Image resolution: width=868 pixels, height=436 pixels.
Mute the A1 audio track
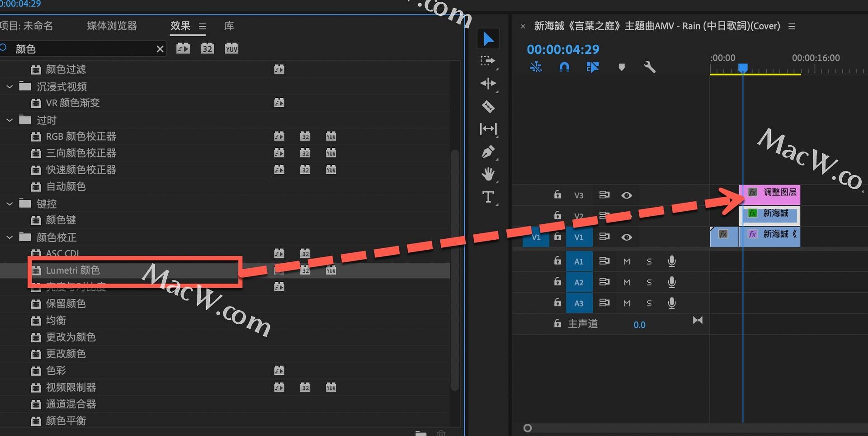coord(627,261)
